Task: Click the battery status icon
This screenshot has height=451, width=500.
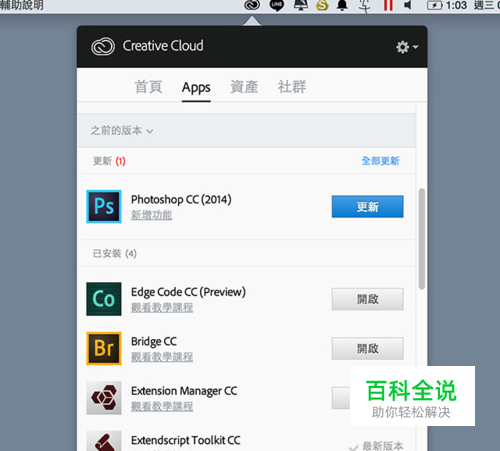Action: [435, 5]
